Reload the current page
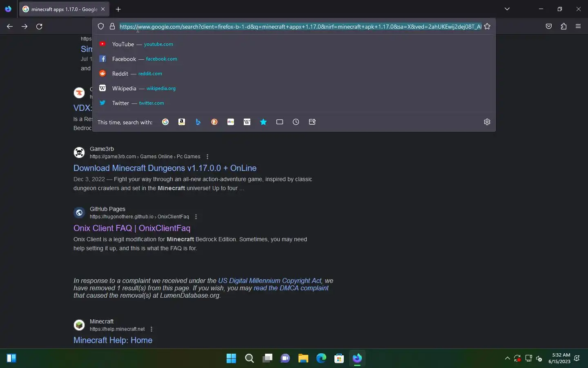588x368 pixels. click(x=39, y=27)
